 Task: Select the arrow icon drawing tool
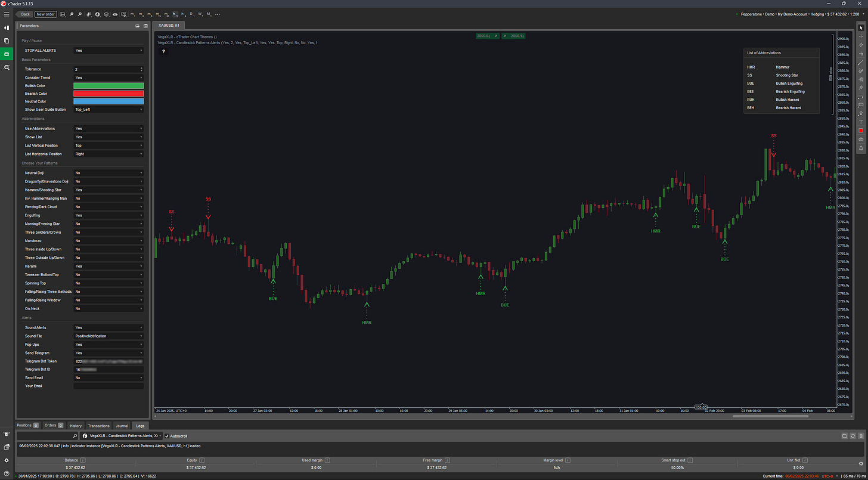861,113
